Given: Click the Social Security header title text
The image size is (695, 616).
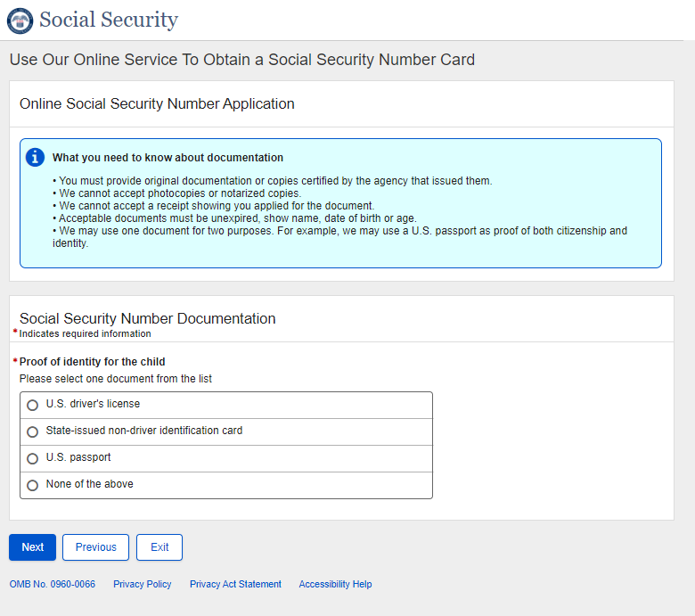Looking at the screenshot, I should (109, 20).
